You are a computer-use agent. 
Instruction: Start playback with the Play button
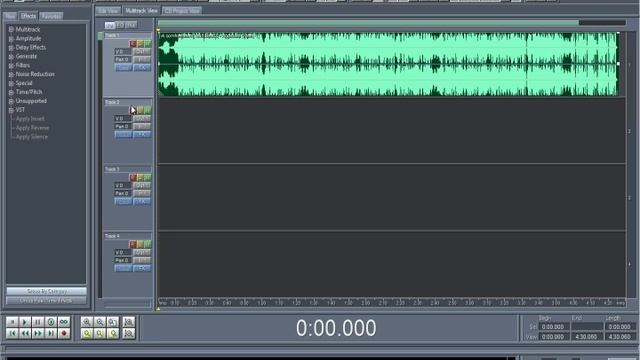coord(24,322)
